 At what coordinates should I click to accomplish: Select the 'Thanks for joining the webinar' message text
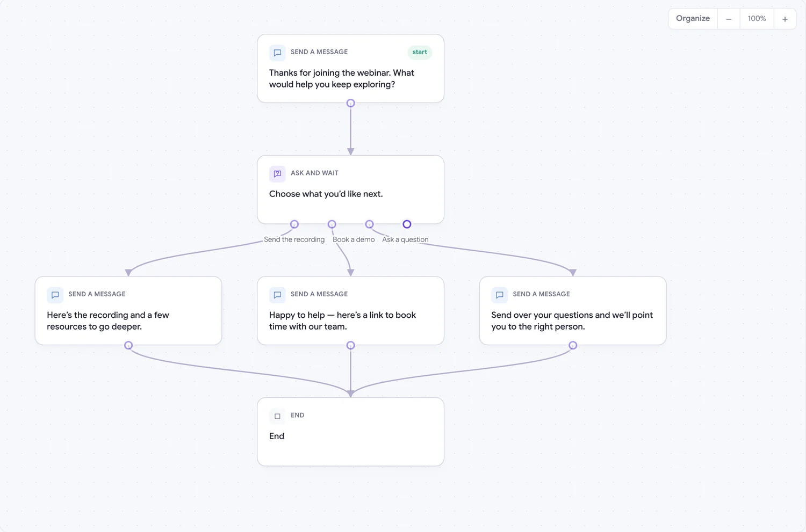coord(342,78)
